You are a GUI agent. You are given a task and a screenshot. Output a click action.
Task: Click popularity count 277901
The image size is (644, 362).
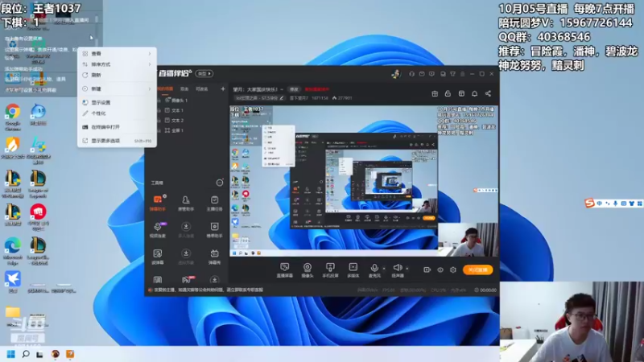tap(343, 98)
